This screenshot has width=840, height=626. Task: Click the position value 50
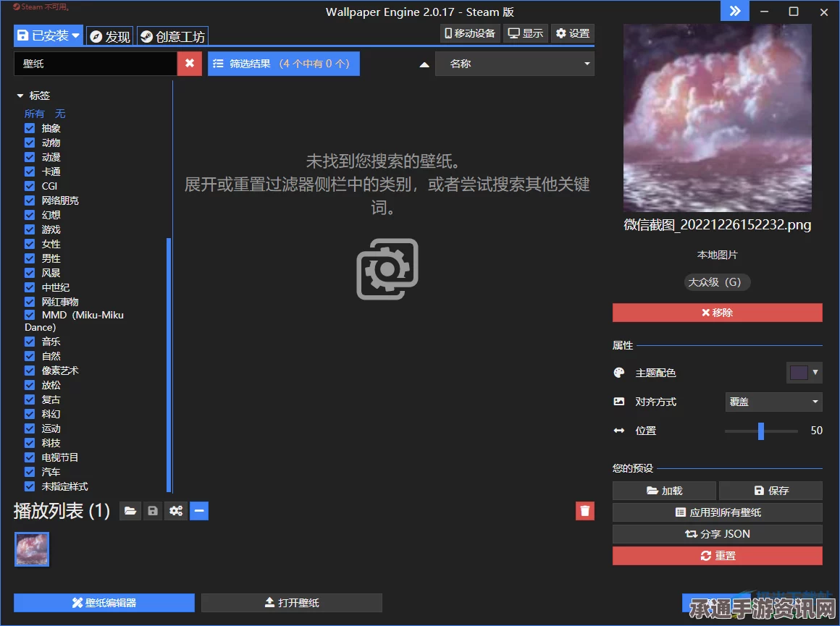(x=816, y=431)
